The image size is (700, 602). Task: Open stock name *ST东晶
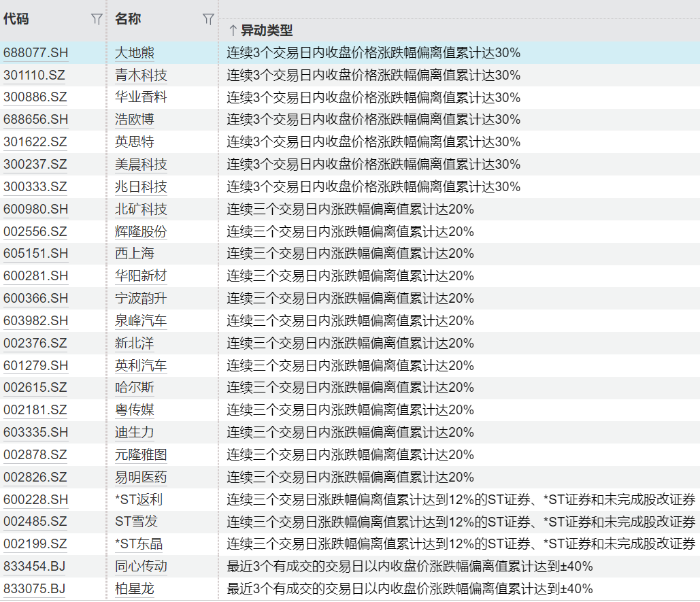138,544
